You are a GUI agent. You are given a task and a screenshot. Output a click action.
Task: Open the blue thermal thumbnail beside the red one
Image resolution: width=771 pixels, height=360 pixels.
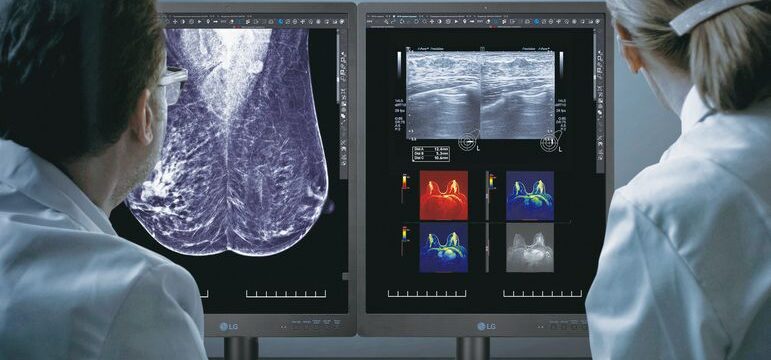[x=530, y=195]
